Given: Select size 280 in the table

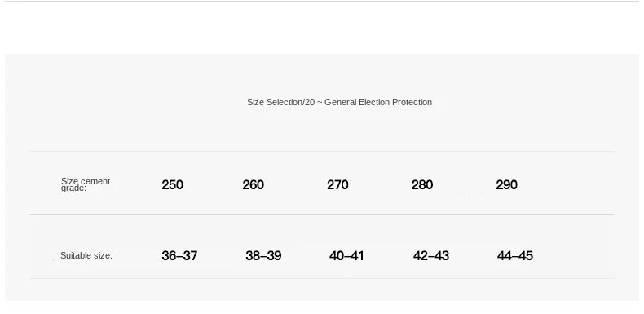Looking at the screenshot, I should (422, 185).
